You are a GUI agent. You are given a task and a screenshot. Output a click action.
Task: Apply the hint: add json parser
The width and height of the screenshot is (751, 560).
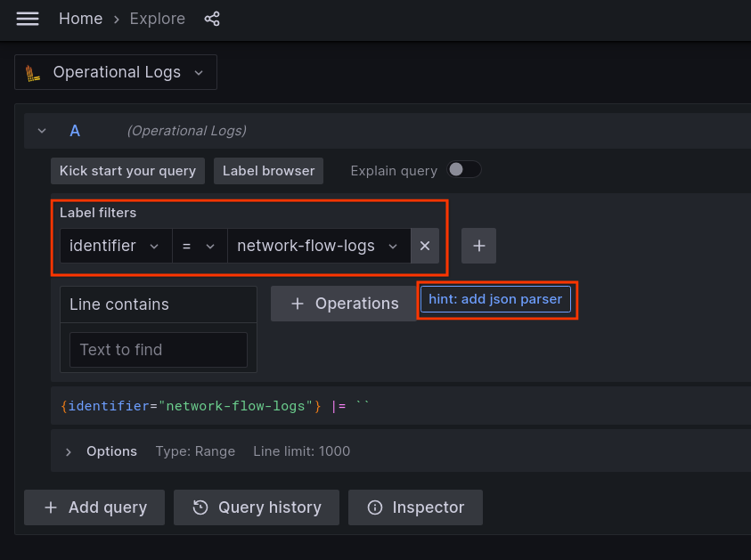coord(495,299)
